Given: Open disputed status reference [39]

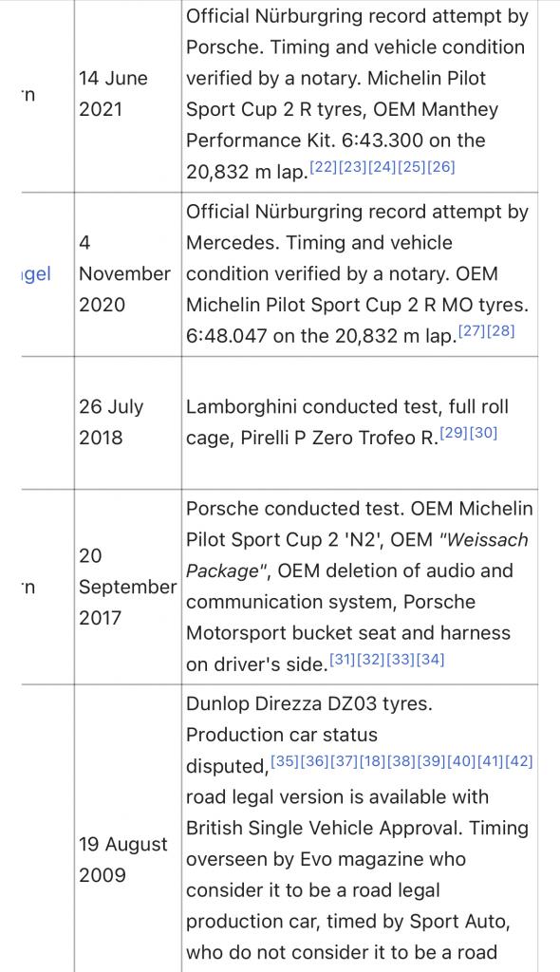Looking at the screenshot, I should (x=432, y=761).
